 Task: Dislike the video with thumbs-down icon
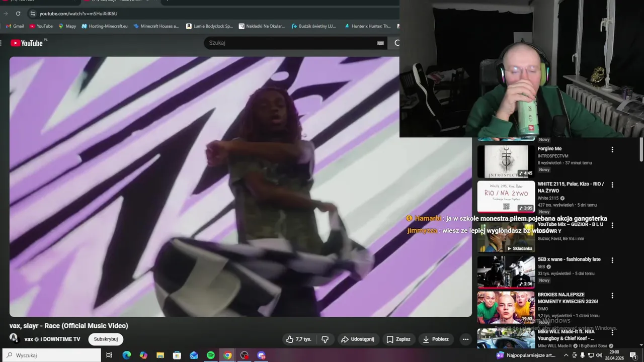click(x=325, y=339)
